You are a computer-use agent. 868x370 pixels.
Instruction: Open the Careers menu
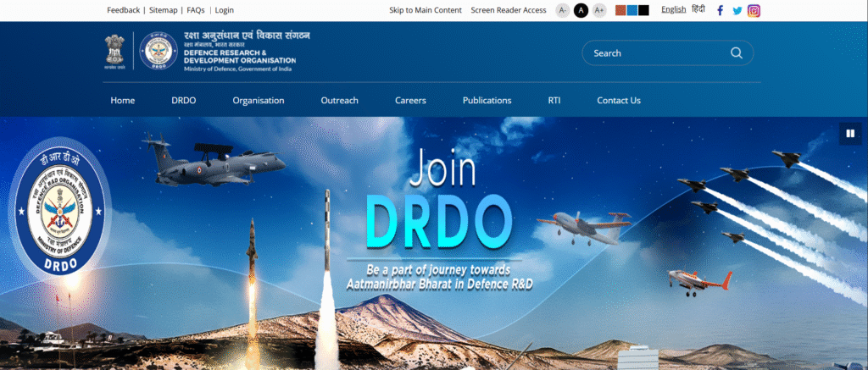pos(410,101)
